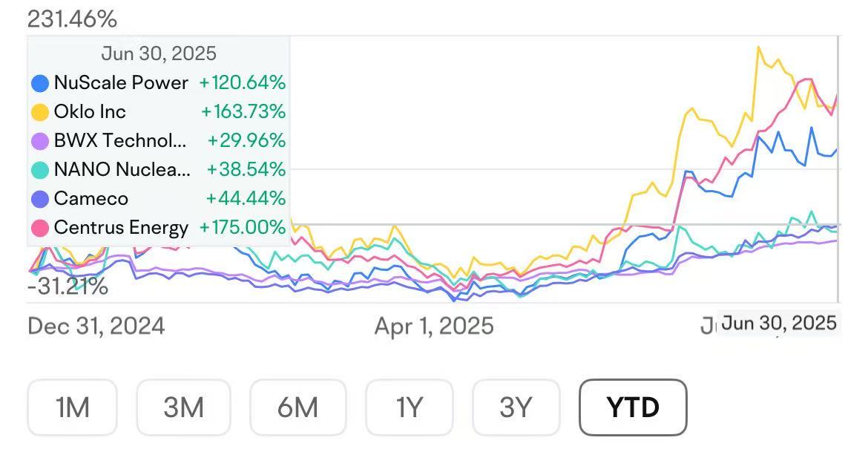Screen dimensions: 868x452
Task: Click the Oklo Inc yellow legend dot
Action: coord(40,112)
